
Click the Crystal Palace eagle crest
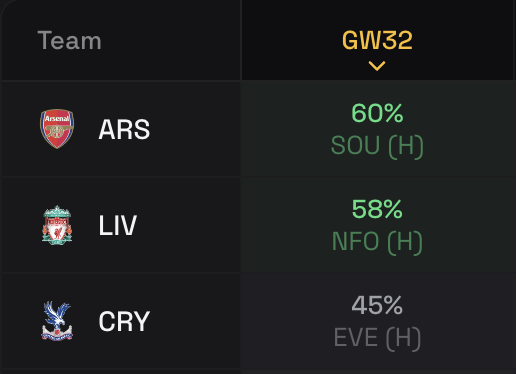coord(57,321)
